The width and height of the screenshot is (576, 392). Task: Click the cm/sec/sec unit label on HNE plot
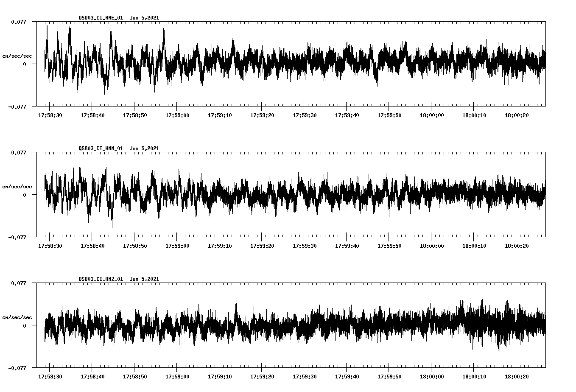[17, 56]
